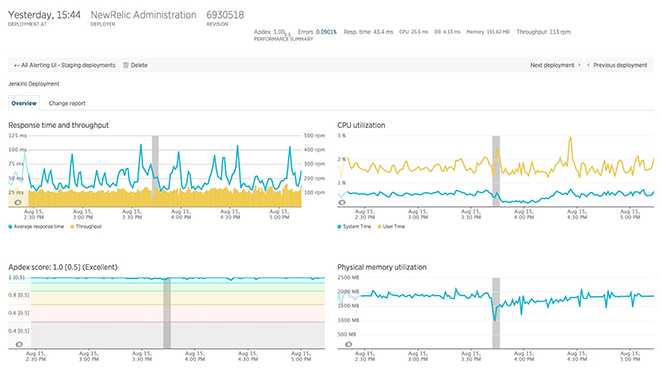Click the Memory 191.62 MB summary value
This screenshot has width=662, height=369.
click(488, 32)
